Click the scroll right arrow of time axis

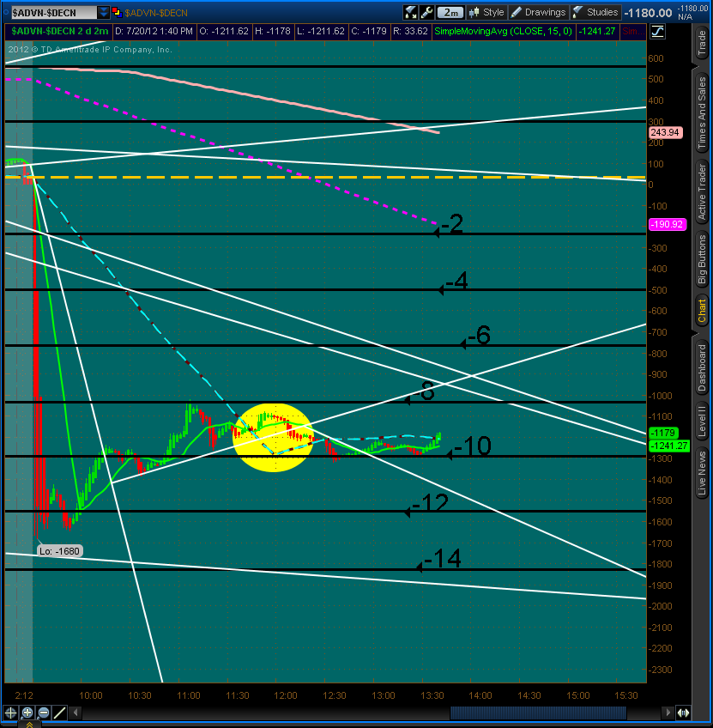(668, 712)
